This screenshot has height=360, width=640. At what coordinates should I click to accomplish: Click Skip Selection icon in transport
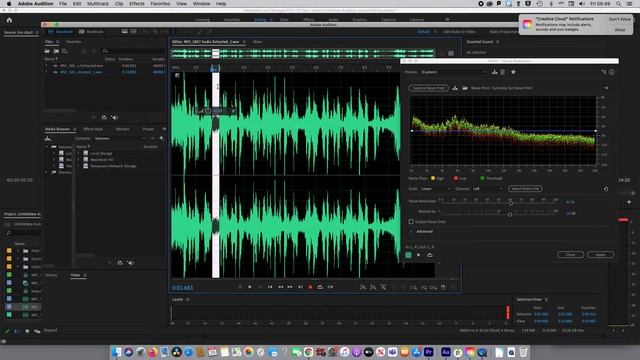[x=330, y=287]
